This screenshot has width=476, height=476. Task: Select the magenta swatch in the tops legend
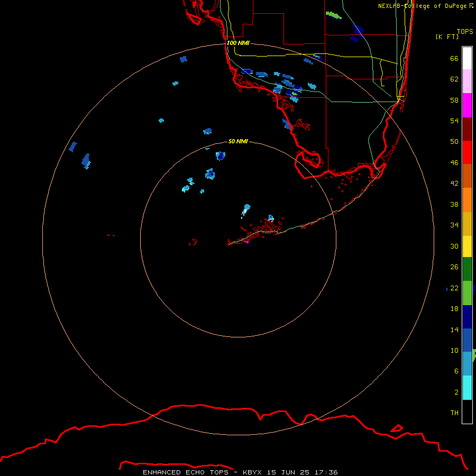tap(467, 105)
